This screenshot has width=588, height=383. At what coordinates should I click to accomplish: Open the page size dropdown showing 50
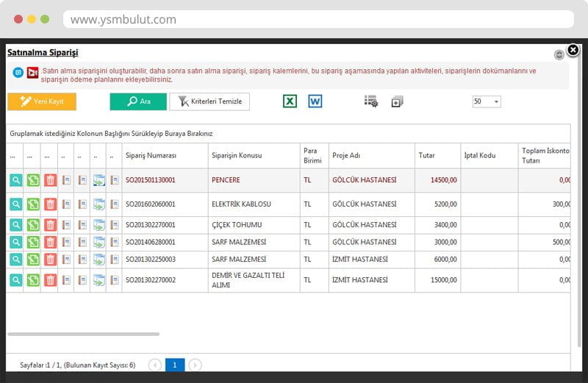pyautogui.click(x=486, y=101)
